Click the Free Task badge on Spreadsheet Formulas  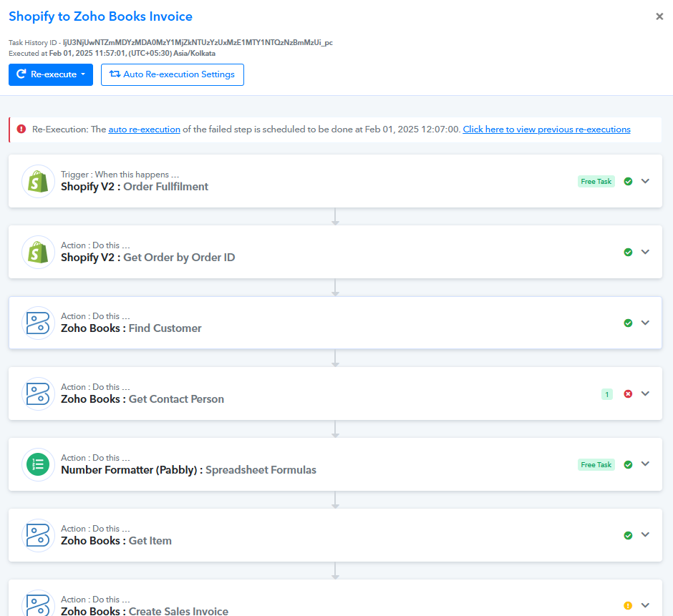pyautogui.click(x=596, y=464)
